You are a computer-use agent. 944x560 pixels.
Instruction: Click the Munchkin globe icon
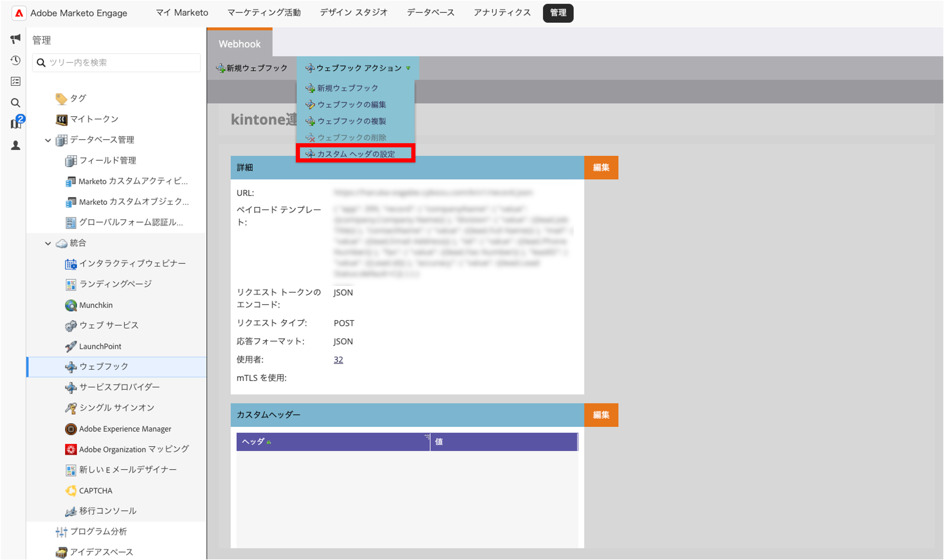(x=71, y=305)
